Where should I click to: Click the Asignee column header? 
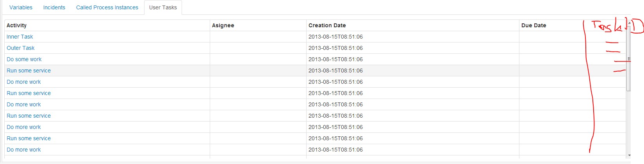223,25
